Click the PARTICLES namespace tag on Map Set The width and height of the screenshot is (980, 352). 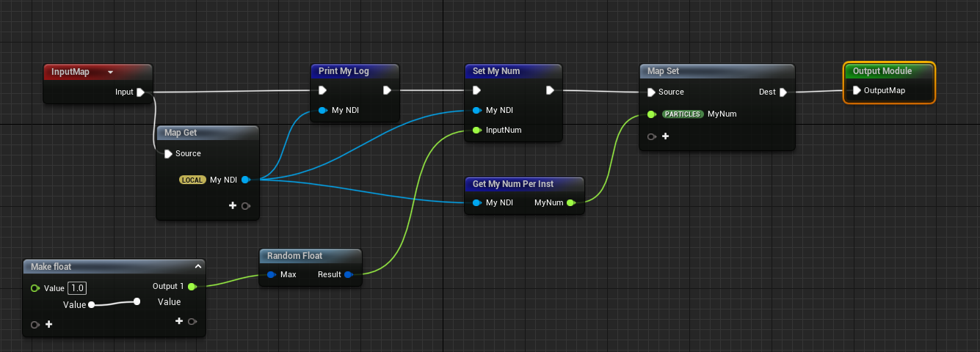683,114
